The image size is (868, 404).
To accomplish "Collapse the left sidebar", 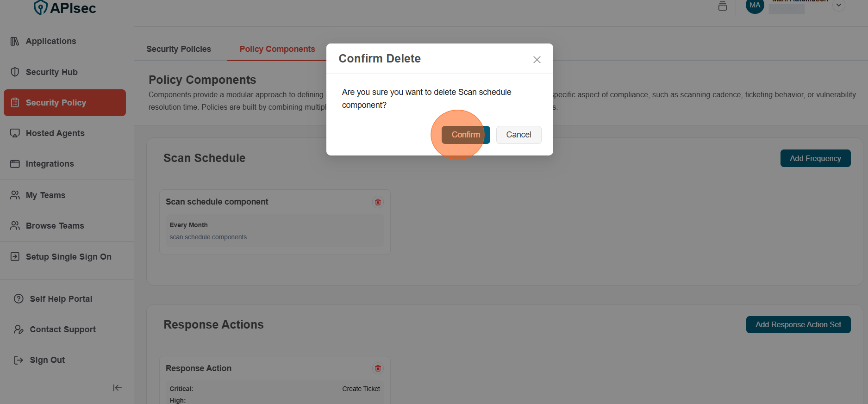I will pos(117,388).
